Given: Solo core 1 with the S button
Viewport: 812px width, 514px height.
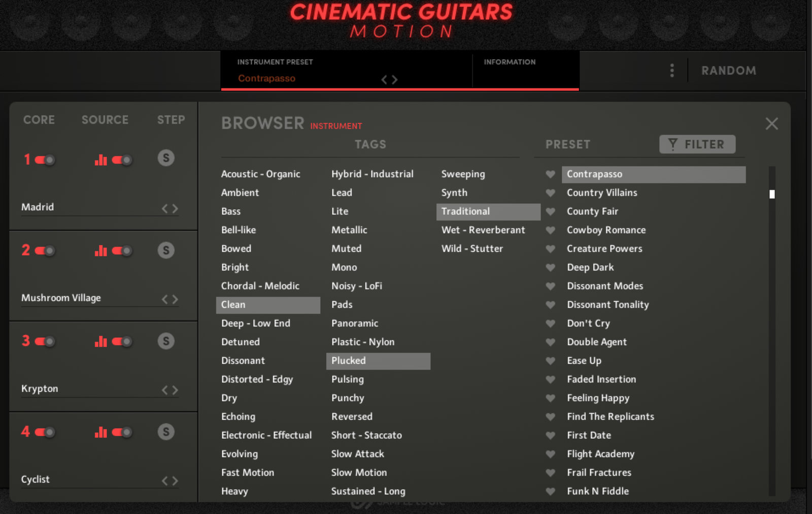Looking at the screenshot, I should 166,158.
